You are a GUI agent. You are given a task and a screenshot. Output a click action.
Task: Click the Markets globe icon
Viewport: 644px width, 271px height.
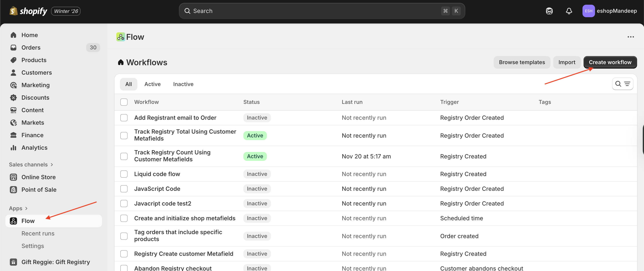click(x=13, y=123)
